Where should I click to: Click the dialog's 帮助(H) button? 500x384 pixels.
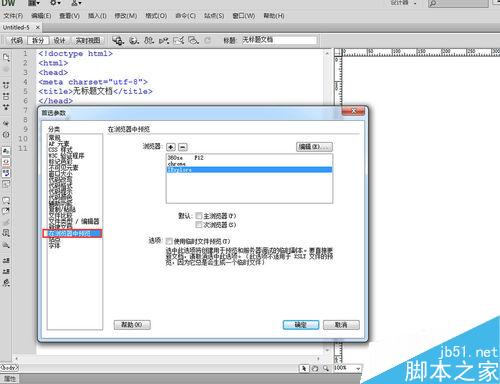132,325
